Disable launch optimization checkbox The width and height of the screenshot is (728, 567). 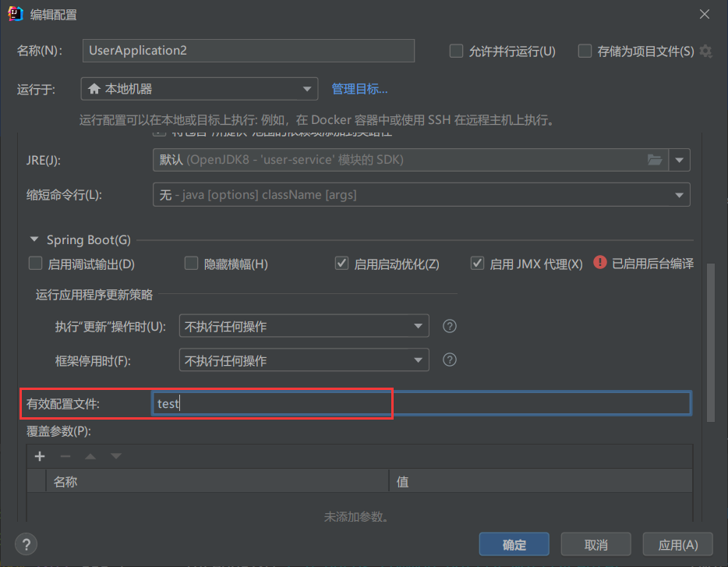tap(341, 264)
